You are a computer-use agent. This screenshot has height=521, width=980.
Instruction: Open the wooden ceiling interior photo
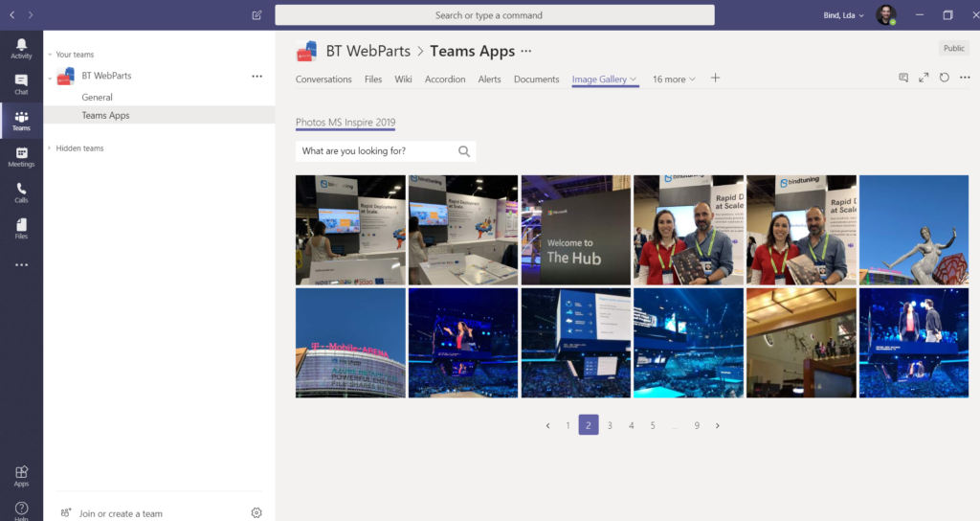(801, 343)
